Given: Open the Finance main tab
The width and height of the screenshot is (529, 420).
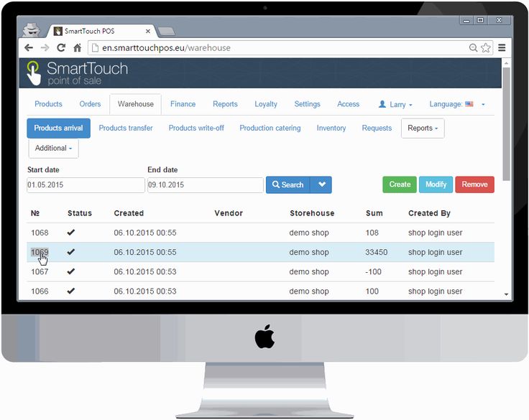Looking at the screenshot, I should click(x=183, y=104).
